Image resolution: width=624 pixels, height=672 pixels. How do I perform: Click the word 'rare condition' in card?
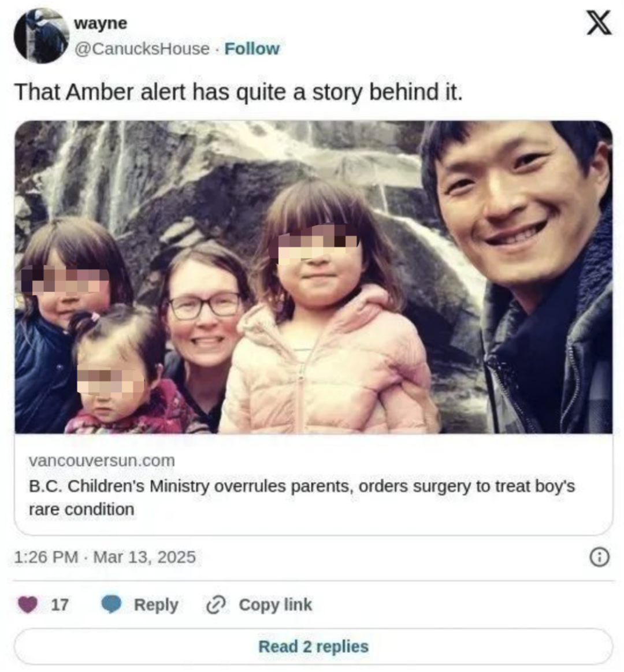tap(81, 510)
